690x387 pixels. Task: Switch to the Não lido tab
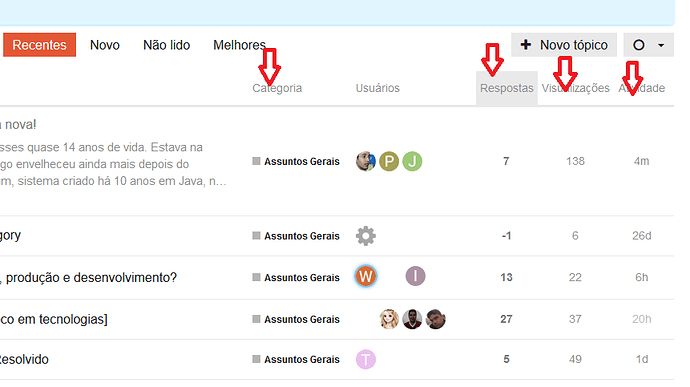166,45
